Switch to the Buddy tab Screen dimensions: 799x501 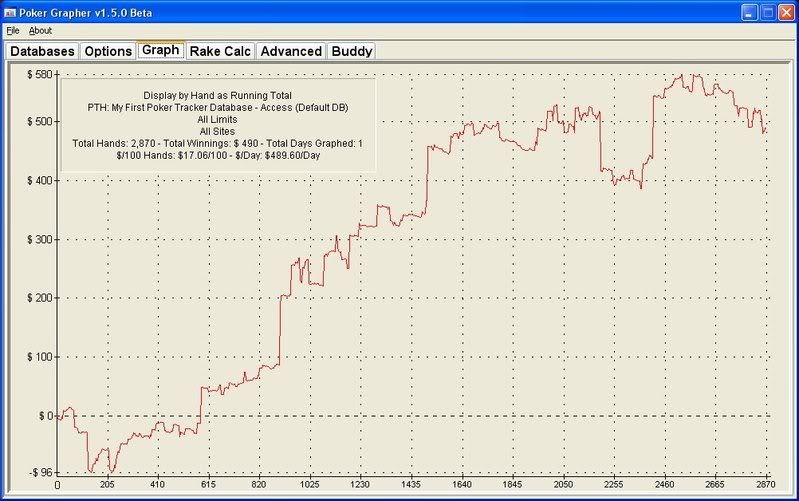click(351, 51)
